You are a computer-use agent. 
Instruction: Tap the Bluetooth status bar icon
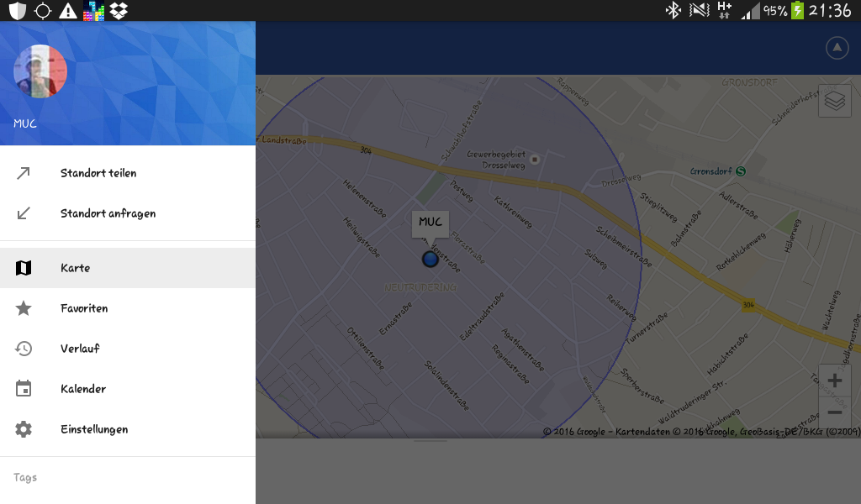coord(673,10)
